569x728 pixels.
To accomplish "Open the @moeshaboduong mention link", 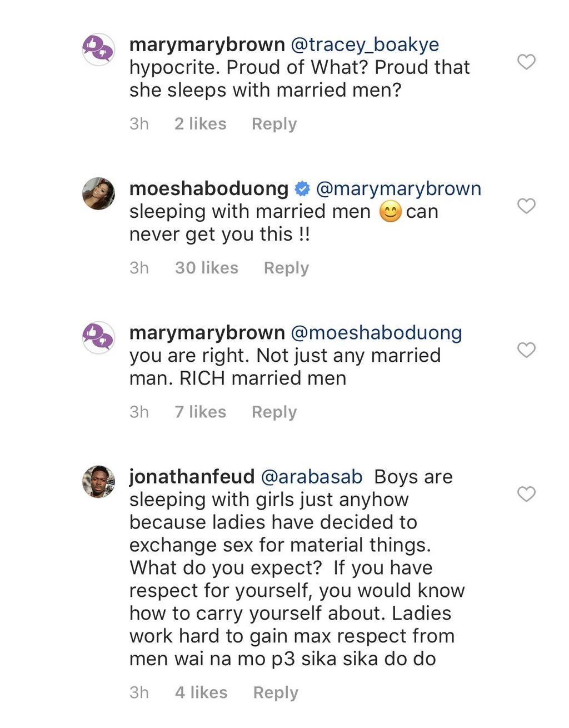I will coord(377,333).
